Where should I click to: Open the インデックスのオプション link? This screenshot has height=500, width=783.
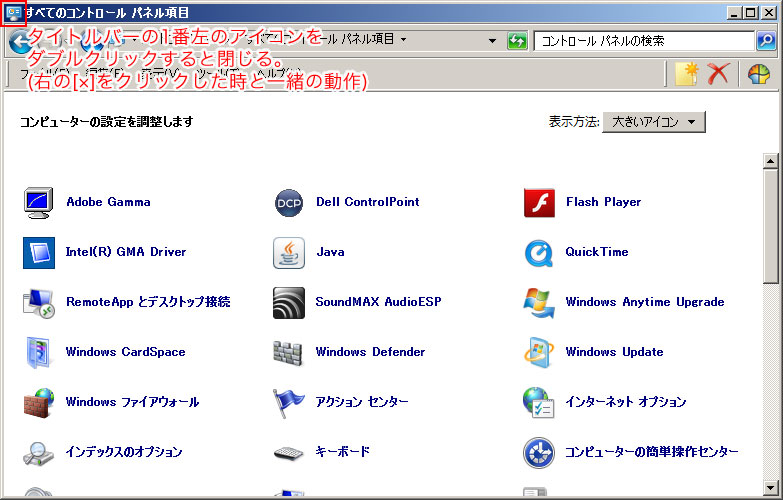(x=124, y=452)
